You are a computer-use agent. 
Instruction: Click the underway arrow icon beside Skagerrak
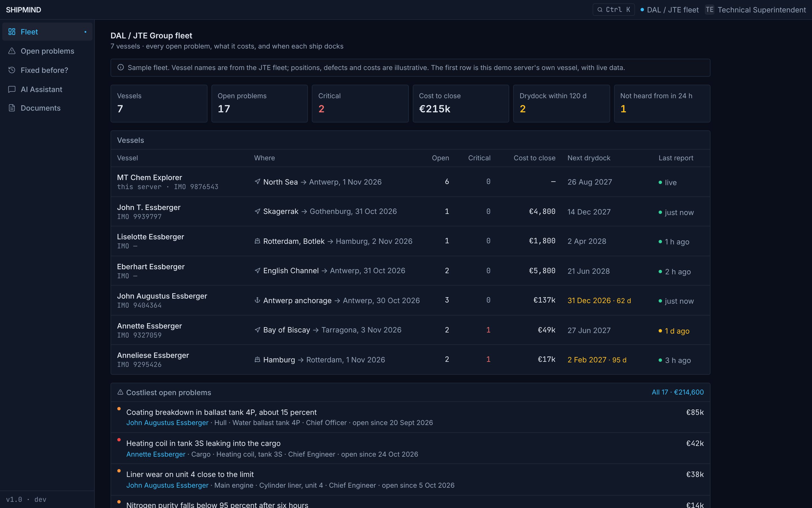coord(257,211)
